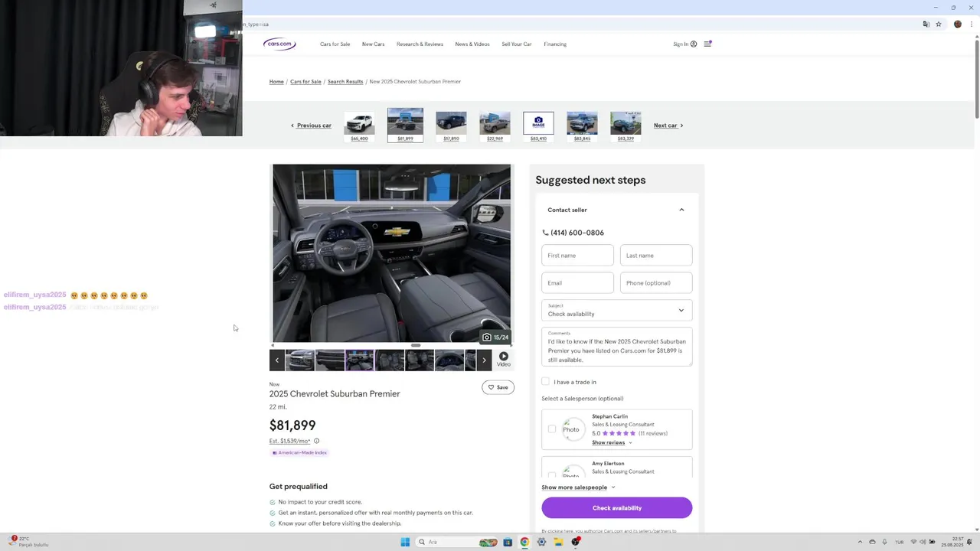The image size is (980, 551).
Task: Open News & Videos menu
Action: click(x=472, y=44)
